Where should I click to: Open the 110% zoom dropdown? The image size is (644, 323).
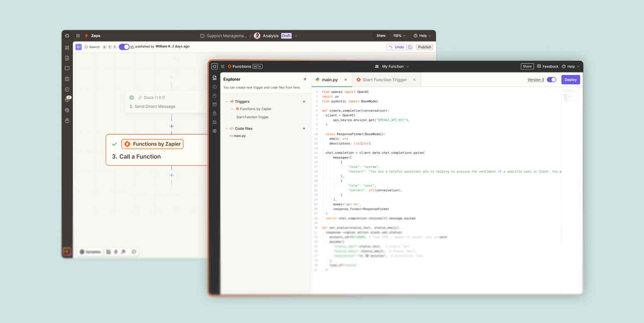point(399,36)
